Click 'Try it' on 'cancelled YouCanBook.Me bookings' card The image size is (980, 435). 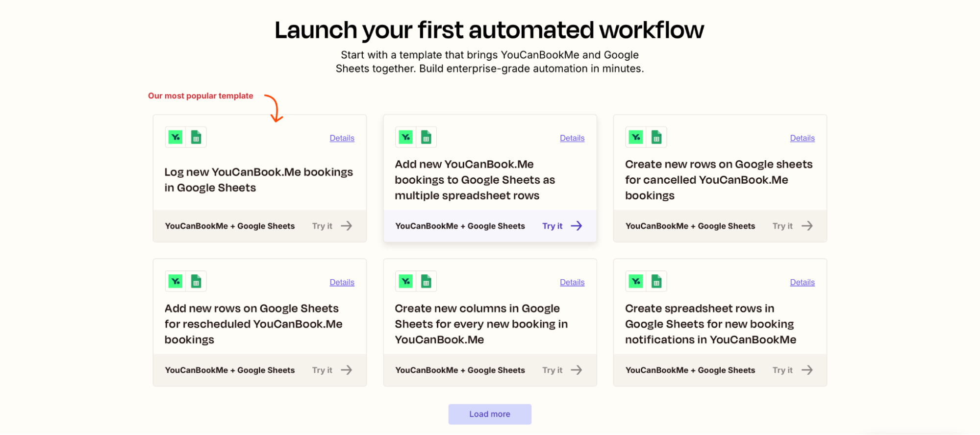pos(782,226)
